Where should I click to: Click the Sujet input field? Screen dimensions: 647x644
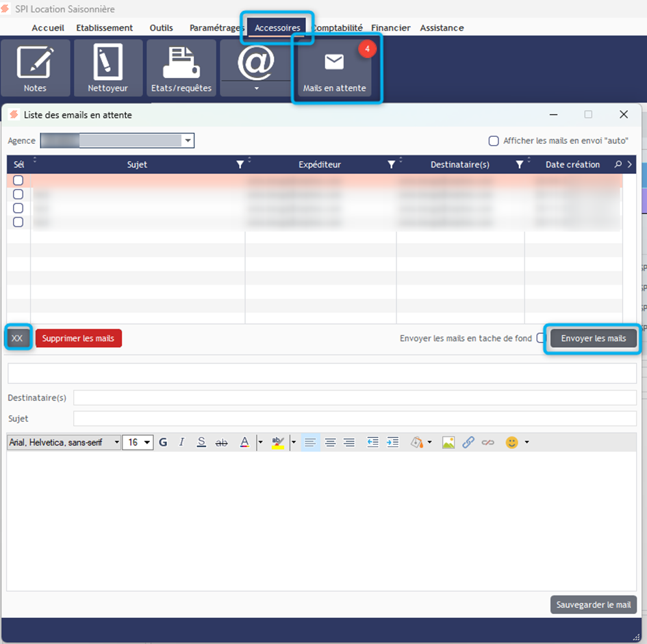point(355,418)
